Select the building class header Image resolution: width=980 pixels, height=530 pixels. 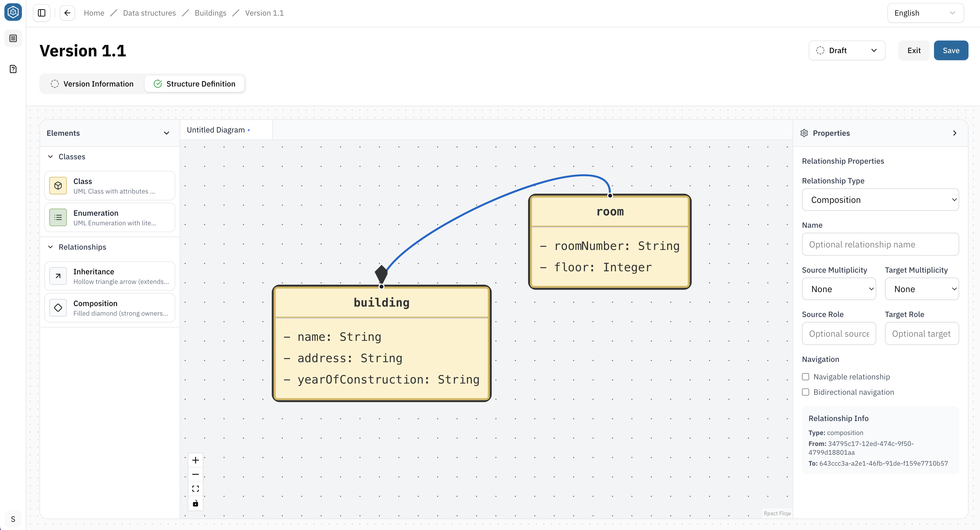382,303
